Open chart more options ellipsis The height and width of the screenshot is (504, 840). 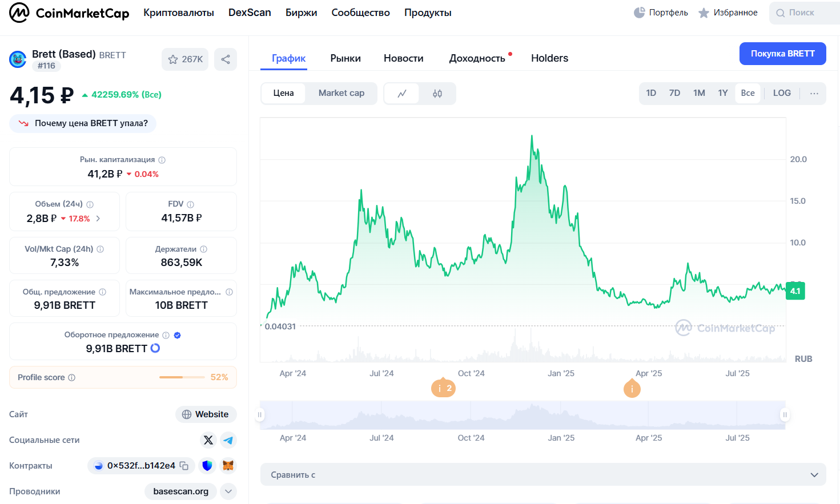pyautogui.click(x=814, y=93)
